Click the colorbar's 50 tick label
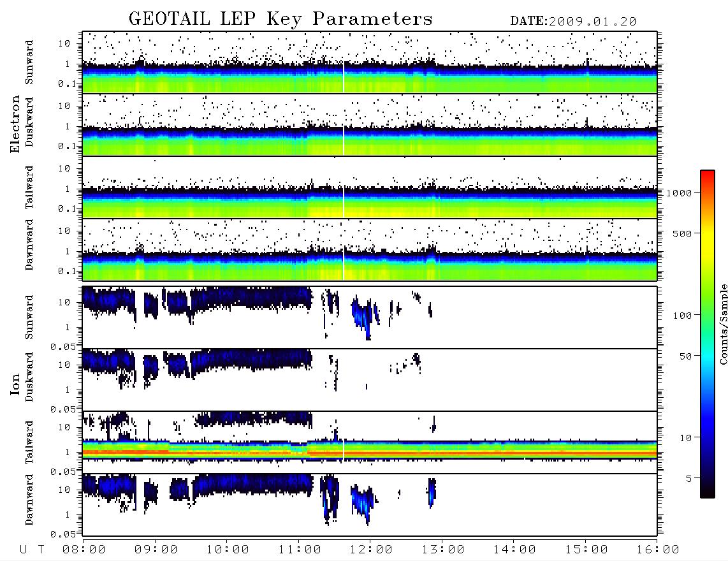This screenshot has height=561, width=728. coord(685,356)
